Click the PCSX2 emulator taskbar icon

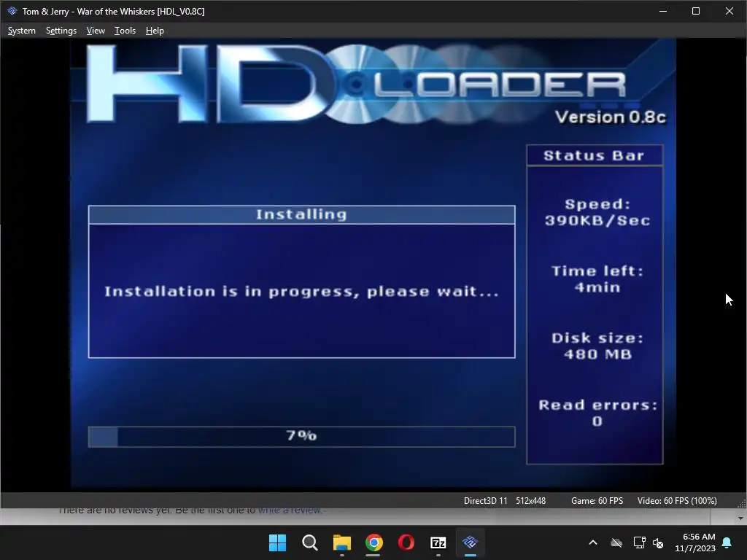pos(471,542)
